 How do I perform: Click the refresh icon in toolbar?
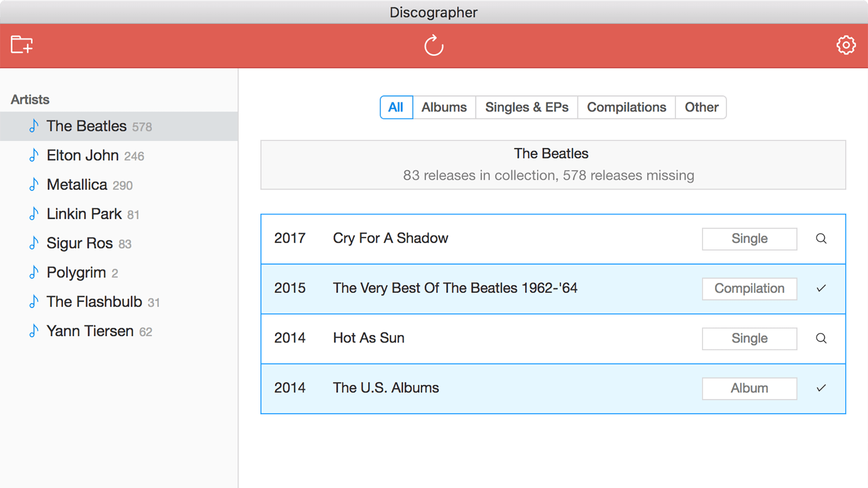(x=434, y=45)
